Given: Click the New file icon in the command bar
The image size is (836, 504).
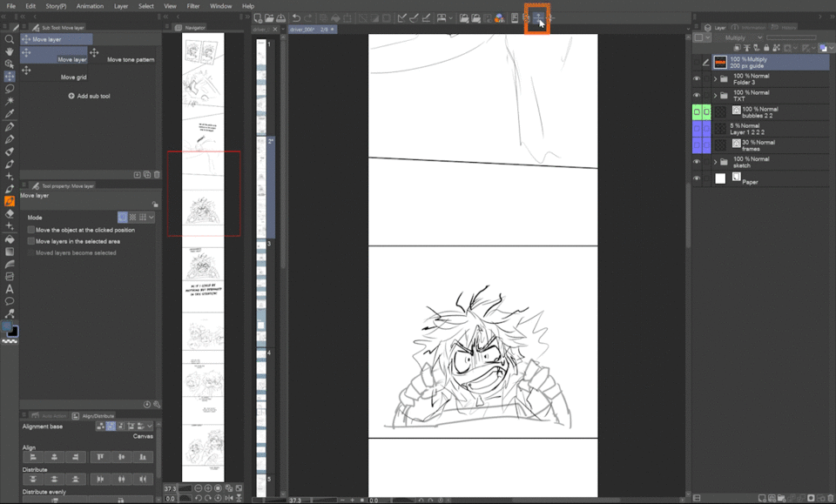Looking at the screenshot, I should [258, 18].
